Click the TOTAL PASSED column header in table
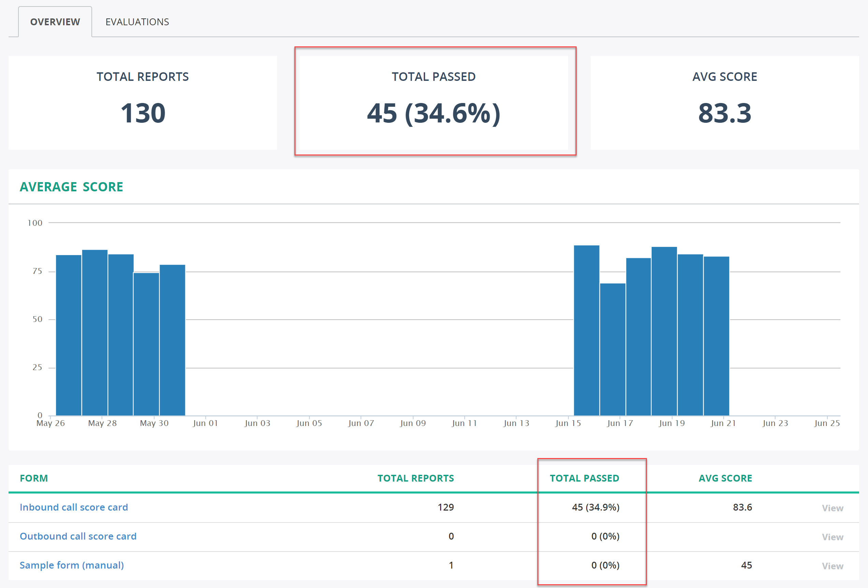Screen dimensions: 868x588 click(x=584, y=478)
